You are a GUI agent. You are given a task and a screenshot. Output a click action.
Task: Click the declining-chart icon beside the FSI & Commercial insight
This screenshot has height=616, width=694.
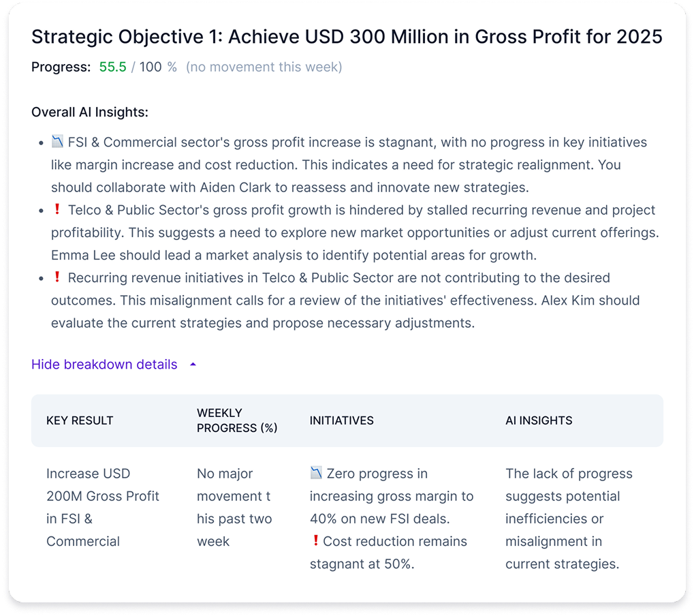point(57,142)
